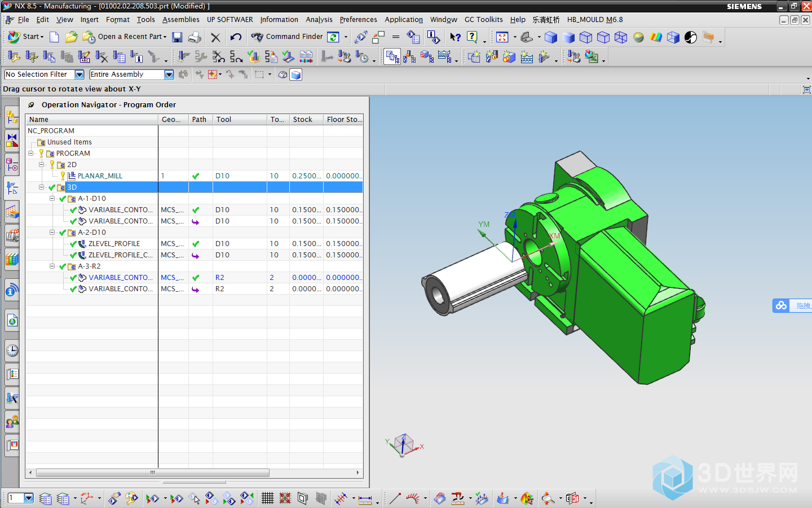812x508 pixels.
Task: Open the GC Toolkits menu
Action: click(483, 19)
